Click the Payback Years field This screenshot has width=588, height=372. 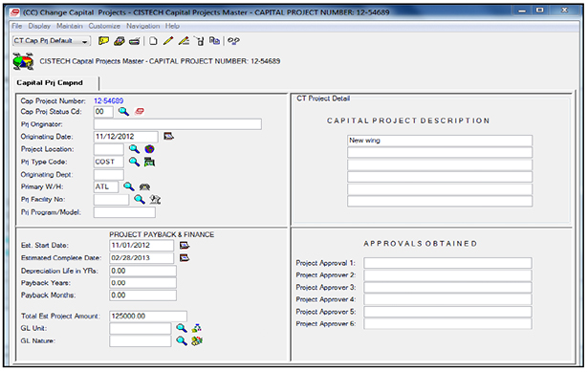[142, 283]
